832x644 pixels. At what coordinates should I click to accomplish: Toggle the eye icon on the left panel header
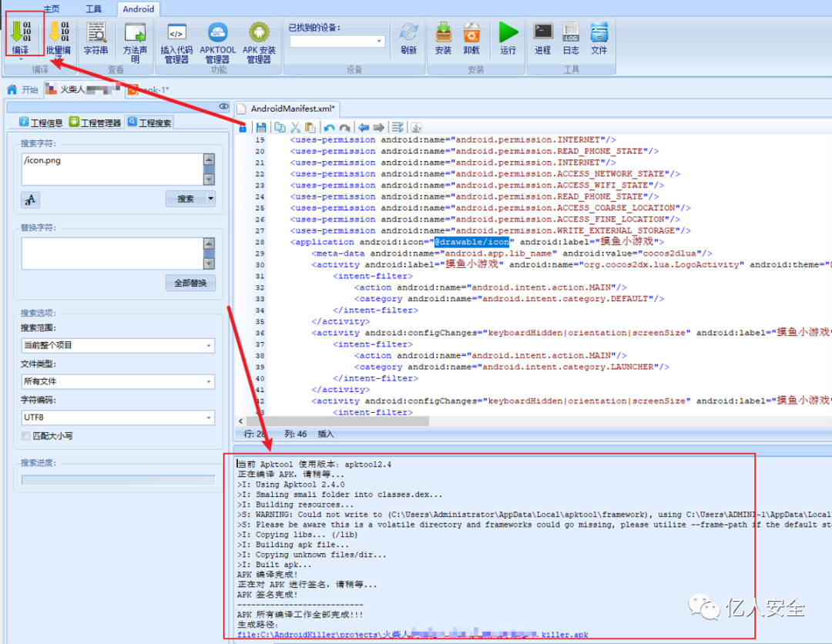point(224,106)
